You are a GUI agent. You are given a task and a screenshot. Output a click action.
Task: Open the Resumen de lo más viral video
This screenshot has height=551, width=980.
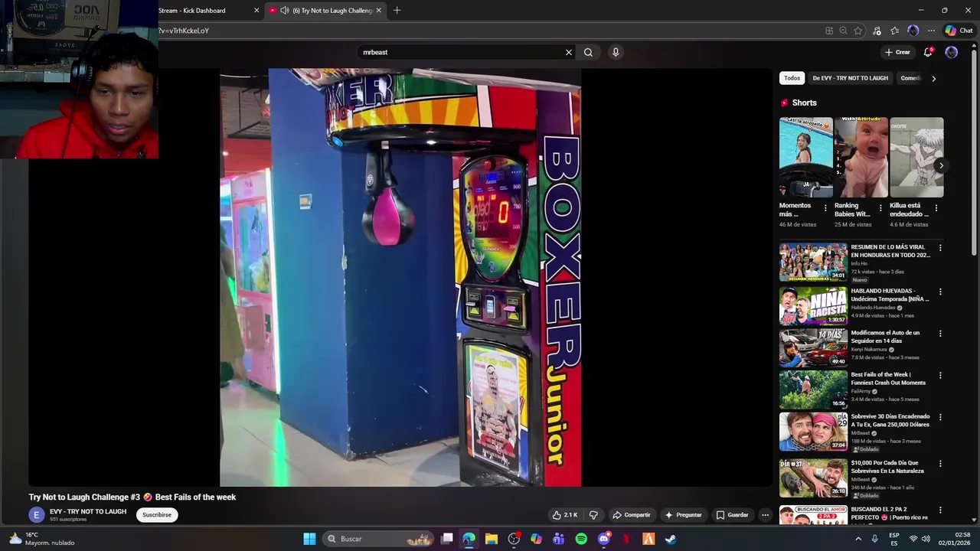pos(813,262)
